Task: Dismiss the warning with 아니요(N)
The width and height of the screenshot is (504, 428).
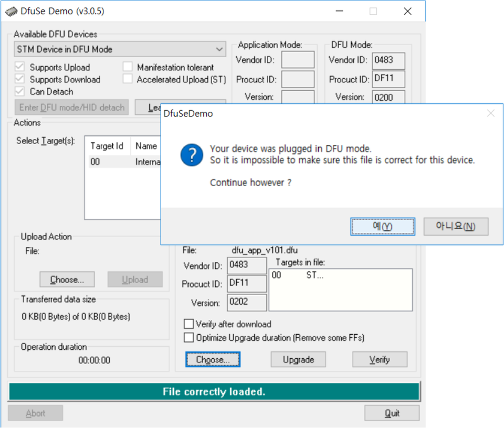Action: (x=455, y=226)
